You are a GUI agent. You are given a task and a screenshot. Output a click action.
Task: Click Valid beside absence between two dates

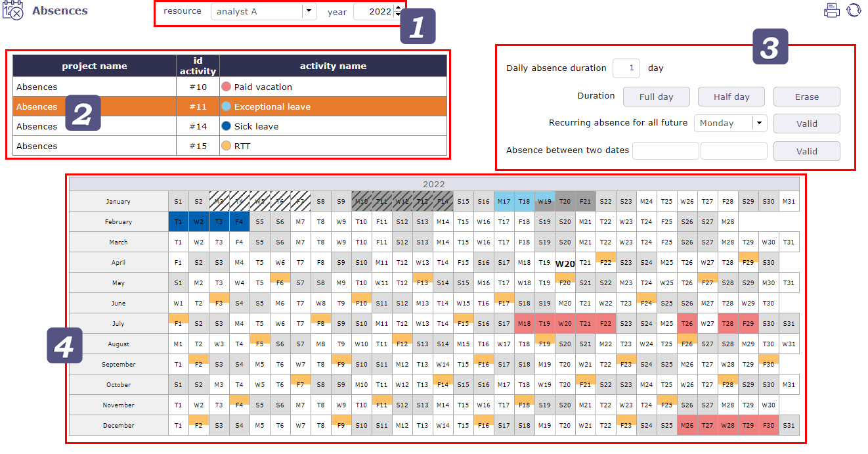806,150
